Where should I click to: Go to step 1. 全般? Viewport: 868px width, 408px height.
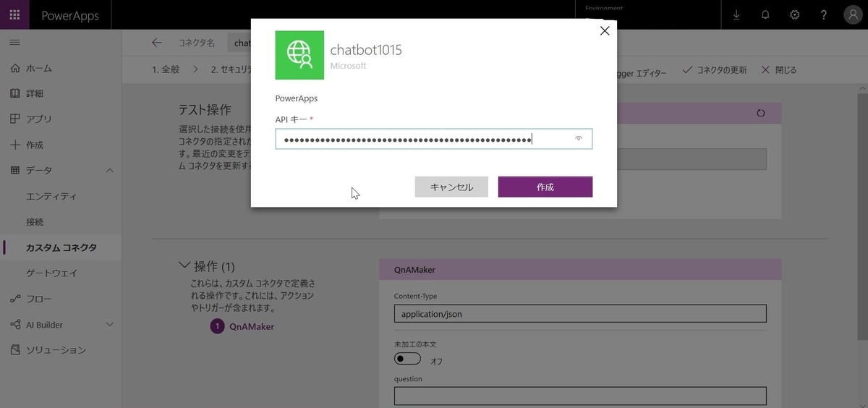(166, 70)
